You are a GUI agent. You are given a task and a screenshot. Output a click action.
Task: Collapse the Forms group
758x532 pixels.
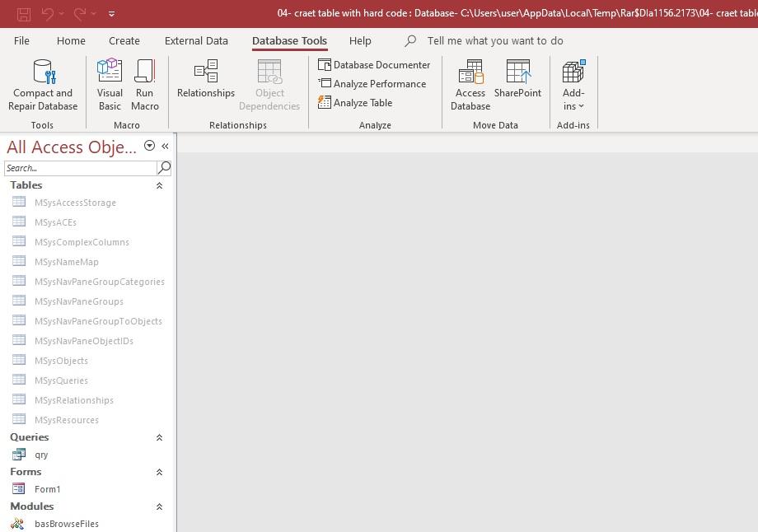(159, 473)
